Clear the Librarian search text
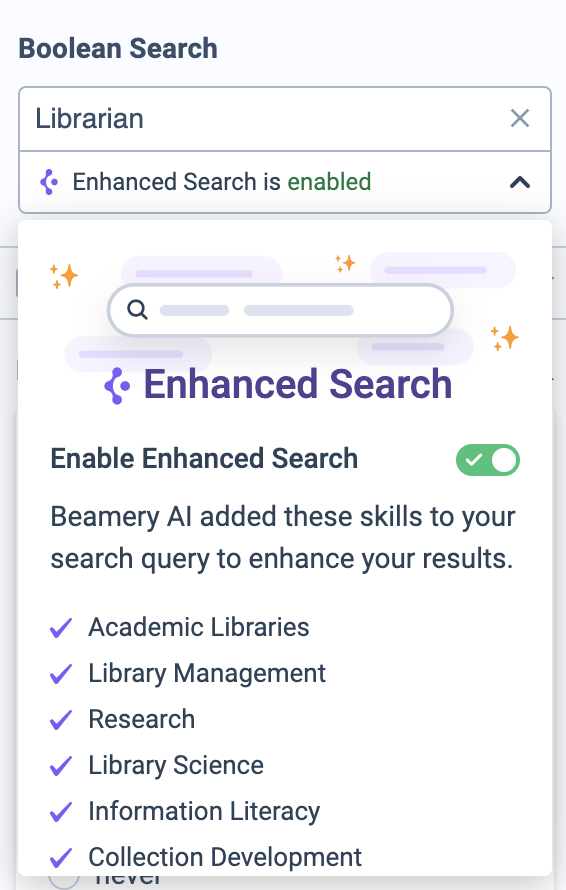This screenshot has height=890, width=566. (x=519, y=119)
